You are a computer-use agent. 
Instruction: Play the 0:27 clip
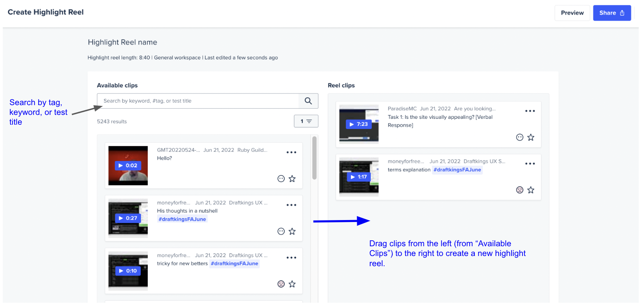128,218
